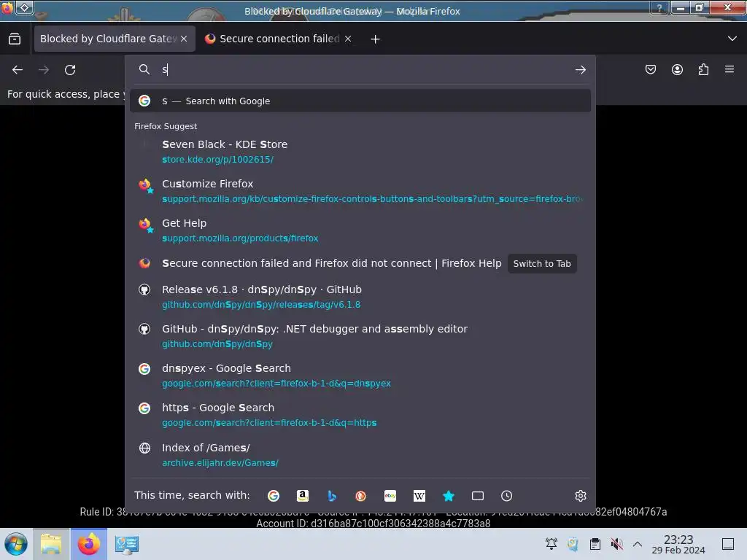Select Index of /Games/ suggestion
Viewport: 747px width, 560px height.
click(x=360, y=455)
